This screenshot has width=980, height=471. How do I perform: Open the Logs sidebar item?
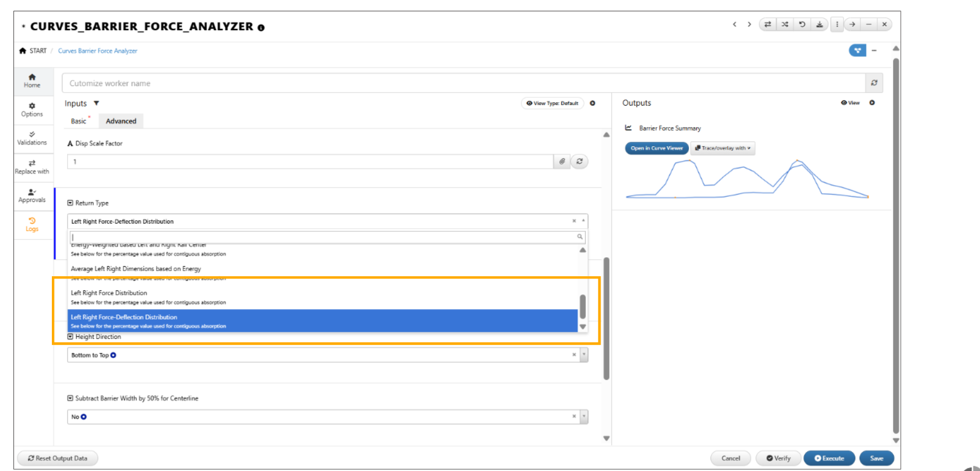[32, 225]
